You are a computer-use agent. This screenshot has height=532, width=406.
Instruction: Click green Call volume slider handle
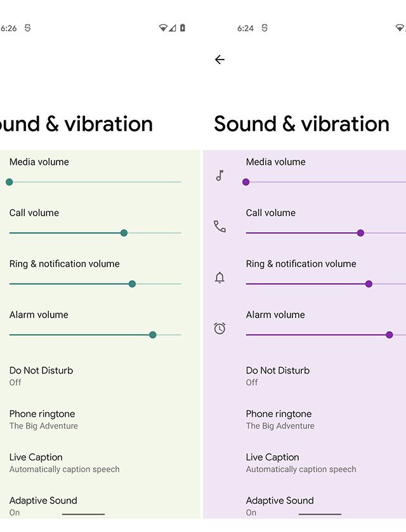click(124, 233)
